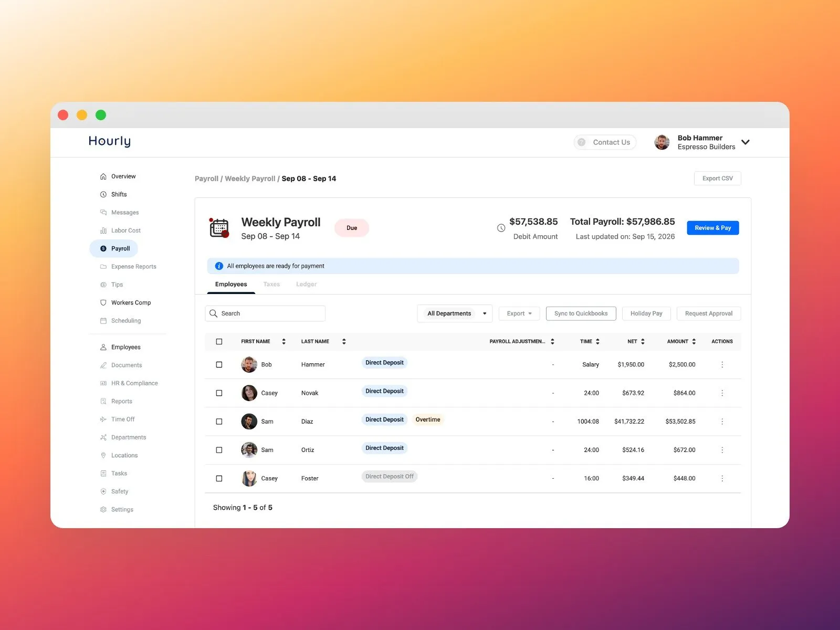Switch to the Ledger tab
Image resolution: width=840 pixels, height=630 pixels.
(x=306, y=285)
